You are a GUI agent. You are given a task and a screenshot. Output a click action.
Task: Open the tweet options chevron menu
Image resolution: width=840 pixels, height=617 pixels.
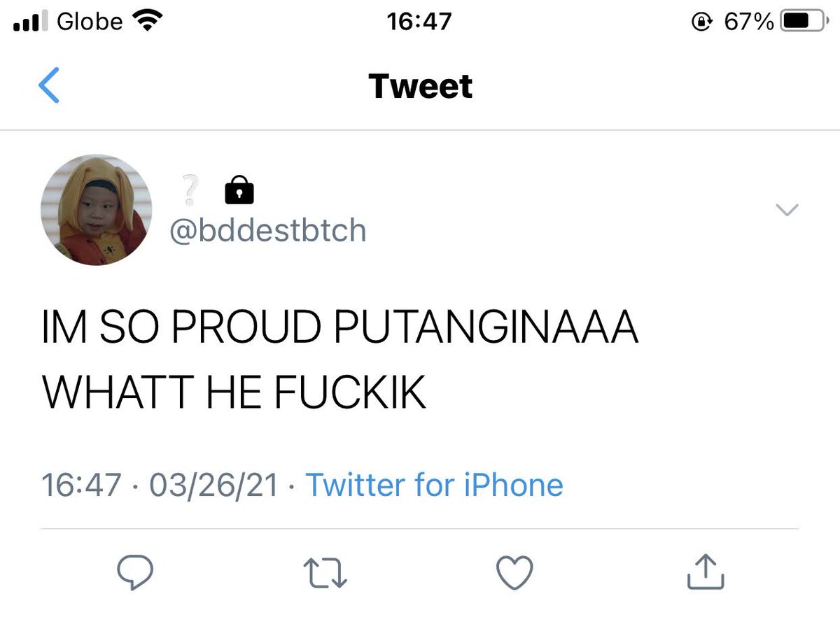click(x=787, y=209)
